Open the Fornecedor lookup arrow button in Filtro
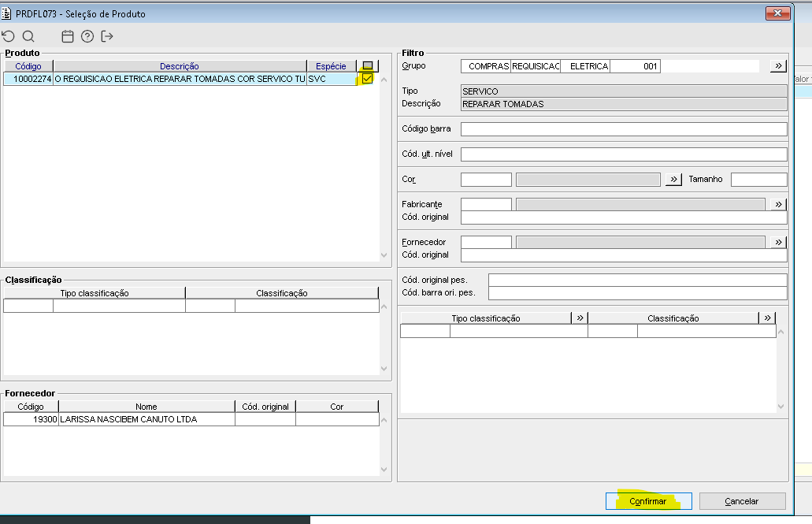 (x=778, y=243)
